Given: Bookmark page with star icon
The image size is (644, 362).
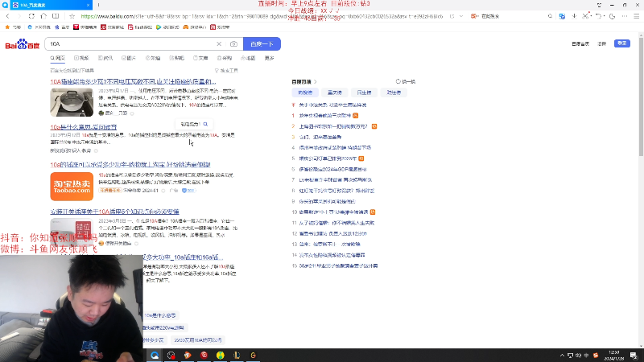Looking at the screenshot, I should 72,16.
